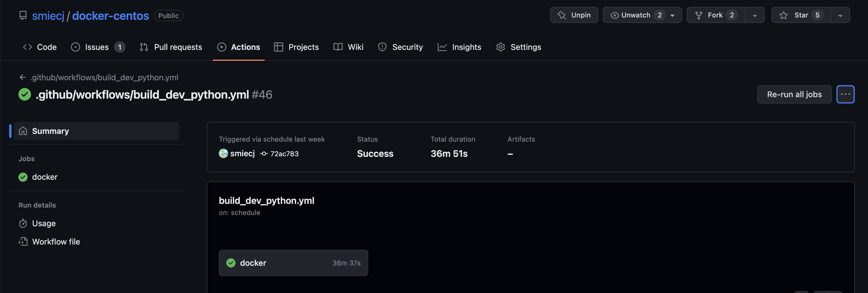Open Usage run details
The height and width of the screenshot is (293, 868).
pos(44,223)
